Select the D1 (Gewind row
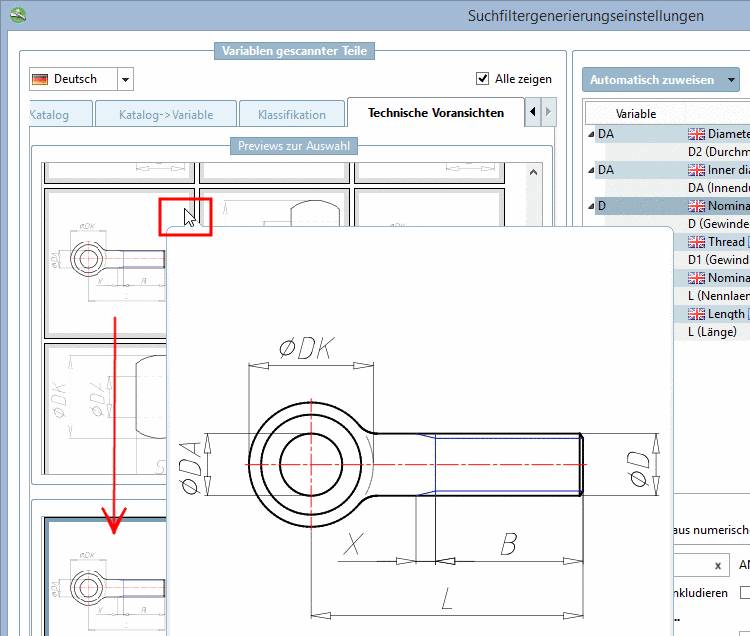 (x=717, y=260)
